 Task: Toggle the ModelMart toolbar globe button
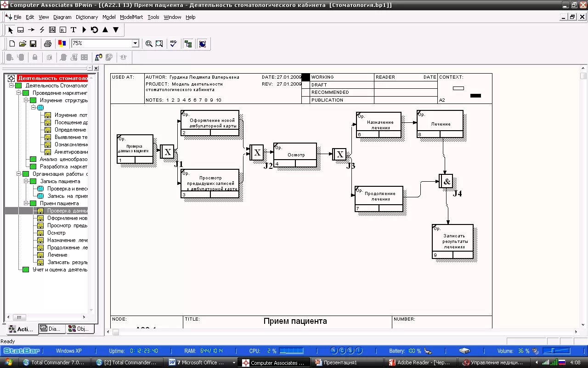tap(203, 43)
